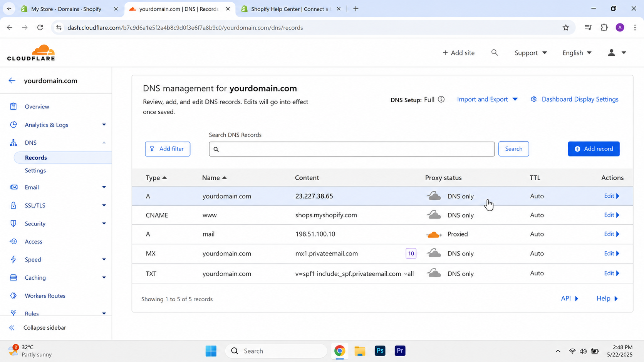
Task: Click the MX priority 10 badge
Action: tap(411, 254)
